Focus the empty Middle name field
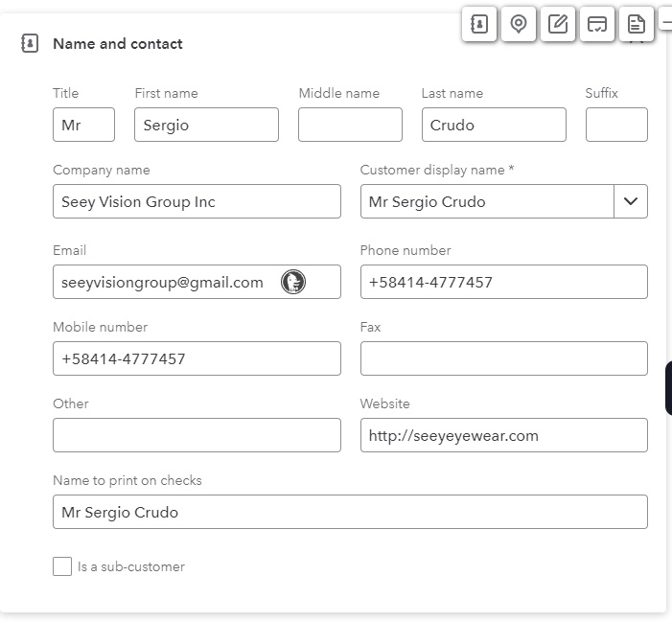Image resolution: width=672 pixels, height=622 pixels. [x=350, y=125]
